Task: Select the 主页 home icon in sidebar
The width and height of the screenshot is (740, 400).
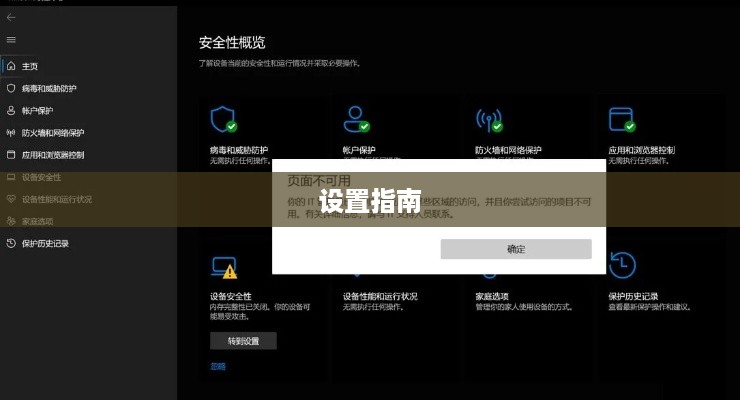Action: [x=11, y=66]
